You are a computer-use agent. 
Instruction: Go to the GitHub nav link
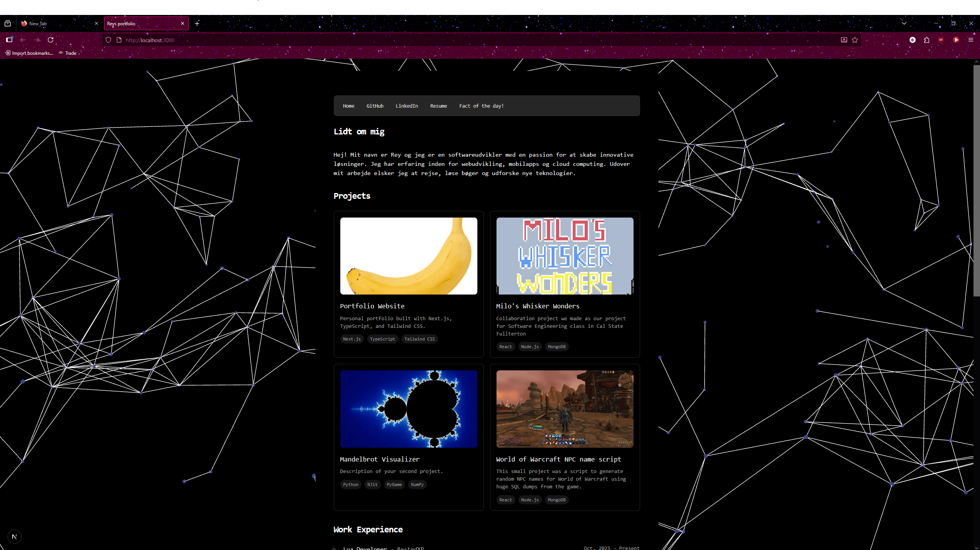point(375,106)
